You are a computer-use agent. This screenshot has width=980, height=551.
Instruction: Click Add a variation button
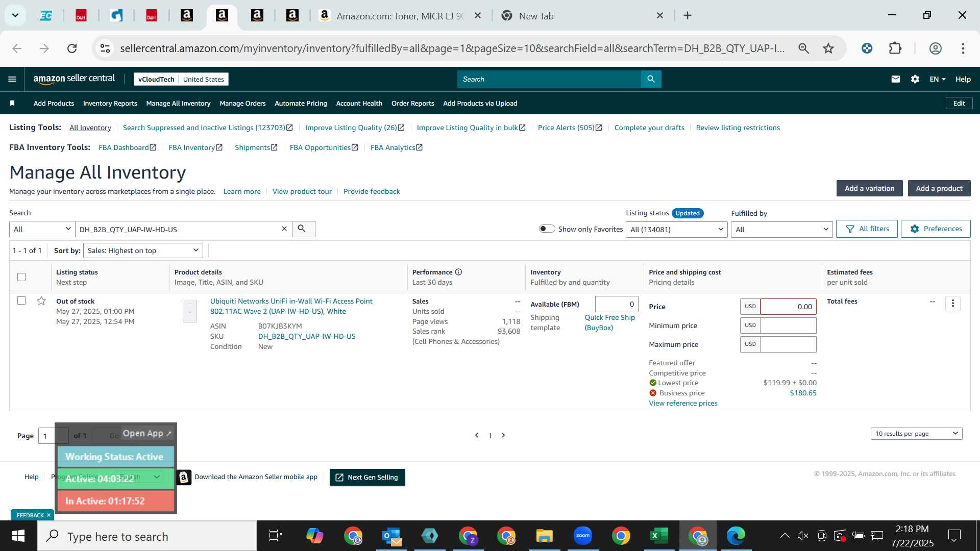(x=869, y=188)
